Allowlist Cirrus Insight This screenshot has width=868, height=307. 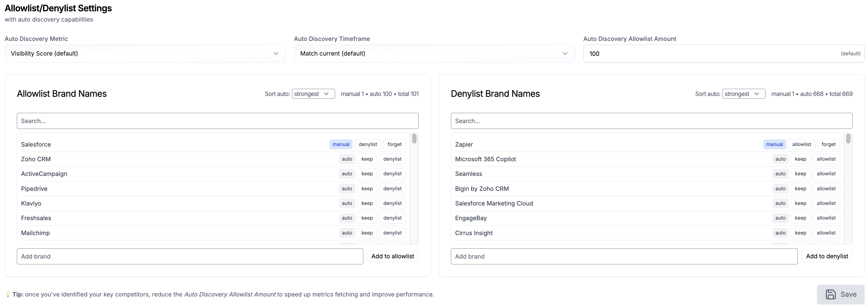(826, 233)
